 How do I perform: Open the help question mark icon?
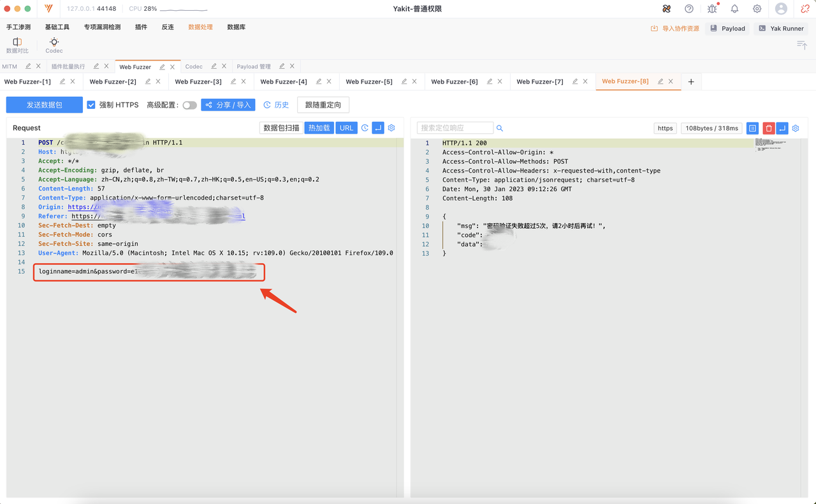pos(689,9)
